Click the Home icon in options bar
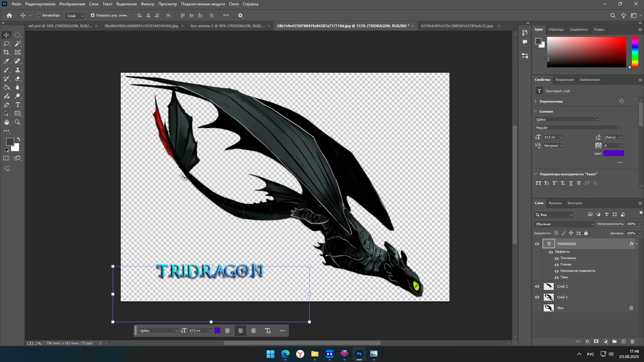Image resolution: width=644 pixels, height=362 pixels. [9, 15]
